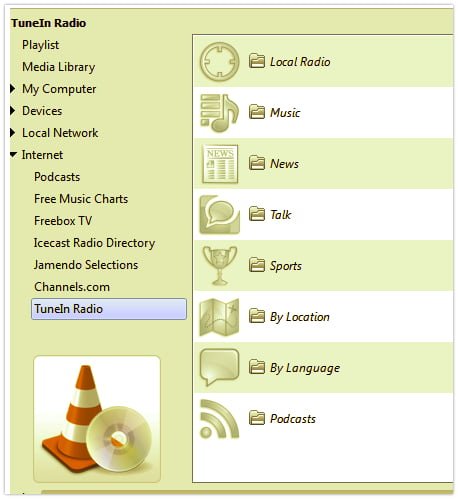Select Free Music Charts entry
The height and width of the screenshot is (499, 458).
81,199
